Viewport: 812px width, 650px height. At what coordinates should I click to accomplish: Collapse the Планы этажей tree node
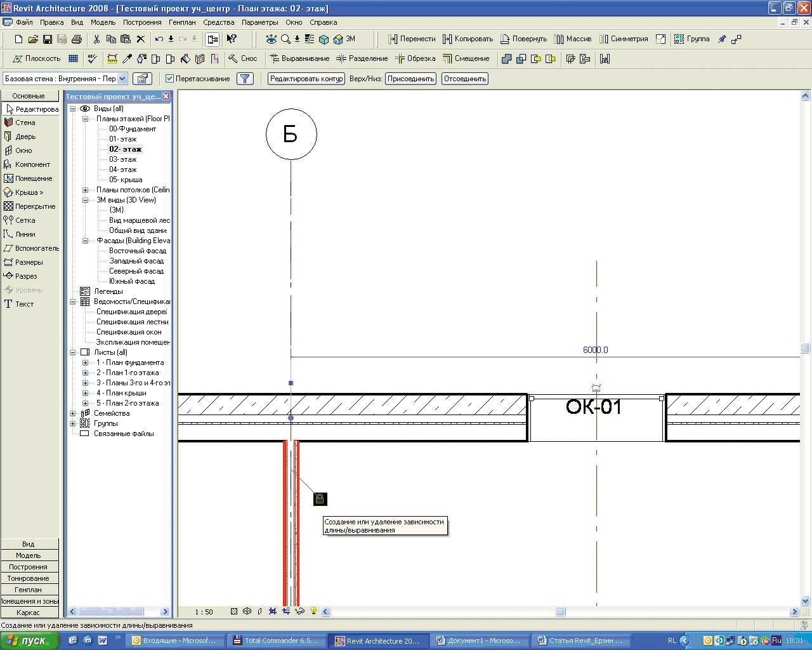pos(85,119)
